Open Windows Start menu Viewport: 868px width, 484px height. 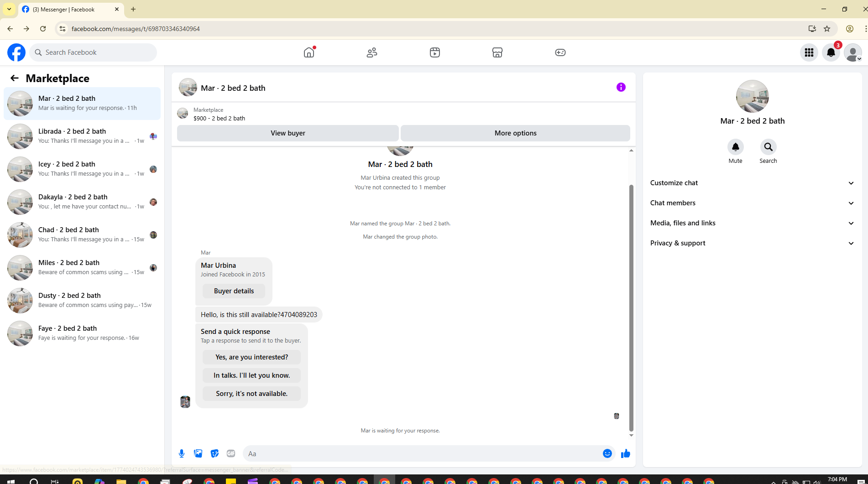[11, 481]
